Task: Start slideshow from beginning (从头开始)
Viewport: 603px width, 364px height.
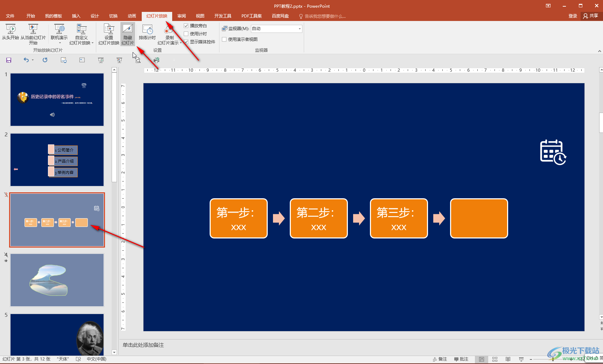Action: pyautogui.click(x=10, y=32)
